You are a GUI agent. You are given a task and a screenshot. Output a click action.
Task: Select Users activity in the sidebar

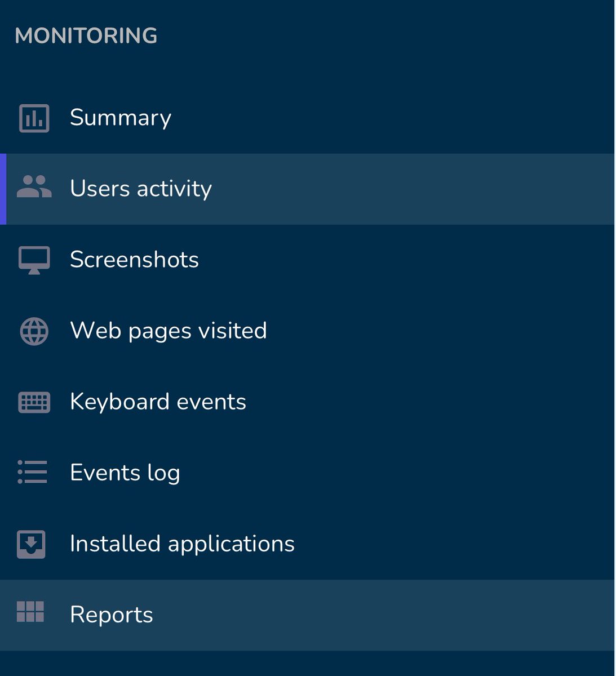coord(307,189)
